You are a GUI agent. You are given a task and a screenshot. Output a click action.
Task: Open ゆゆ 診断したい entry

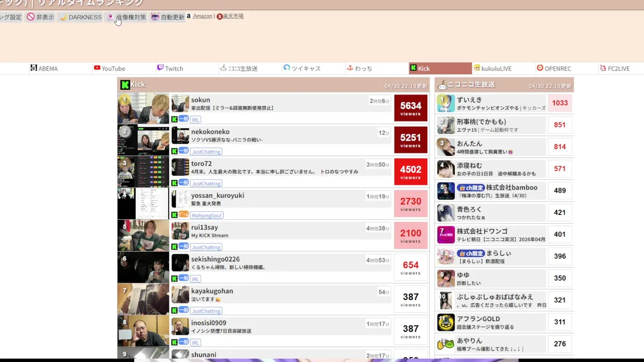[x=501, y=279]
